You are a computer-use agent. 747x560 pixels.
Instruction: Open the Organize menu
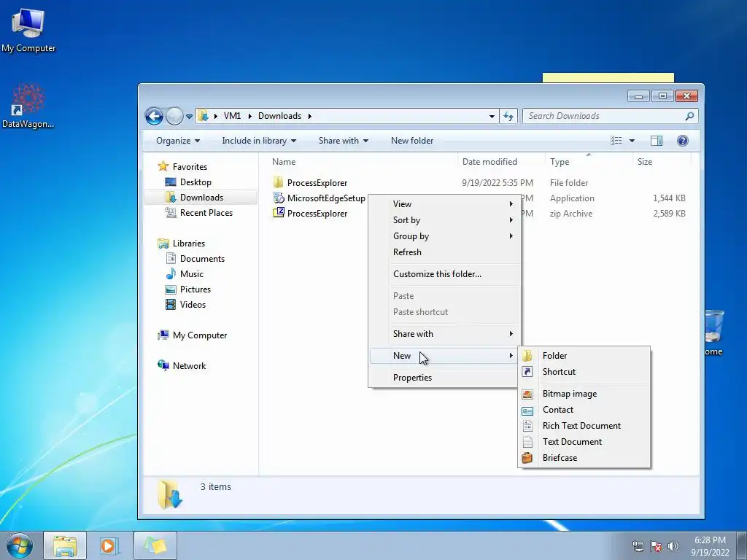(178, 141)
